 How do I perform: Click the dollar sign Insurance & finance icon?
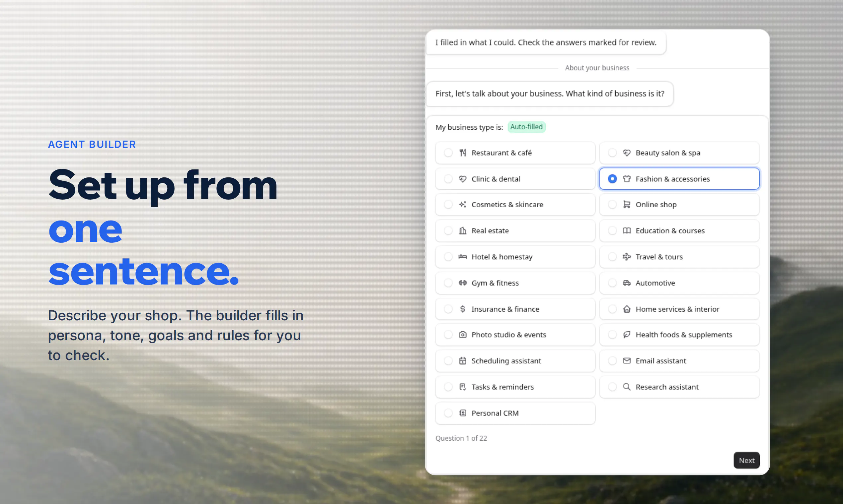(463, 309)
